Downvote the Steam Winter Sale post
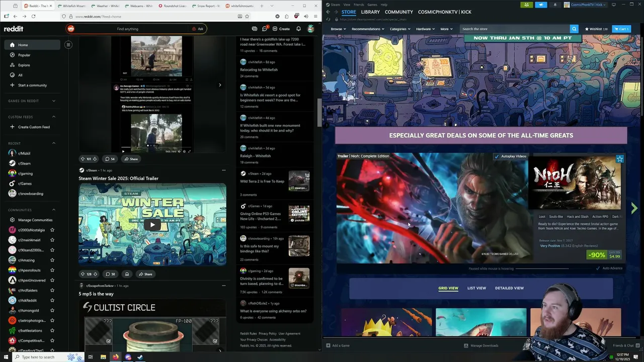Screen dimensions: 644x362 pyautogui.click(x=95, y=274)
